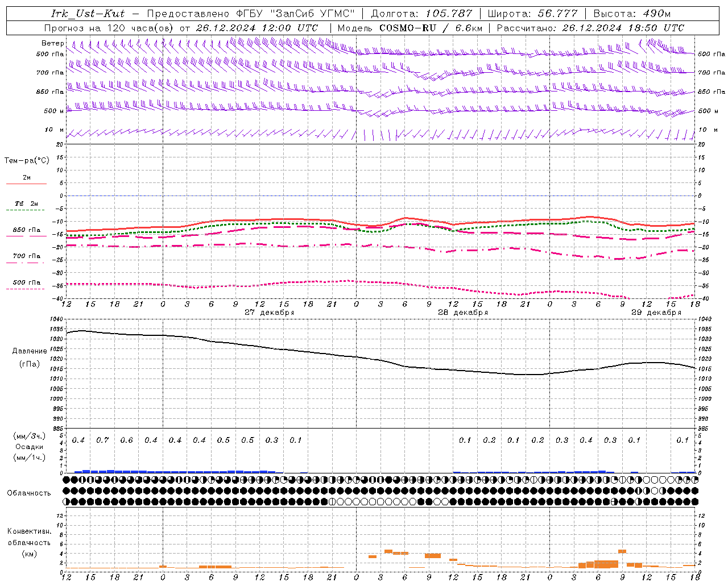728x582 pixels.
Task: Click the Тем-ра(°C) legend heading
Action: click(x=27, y=161)
